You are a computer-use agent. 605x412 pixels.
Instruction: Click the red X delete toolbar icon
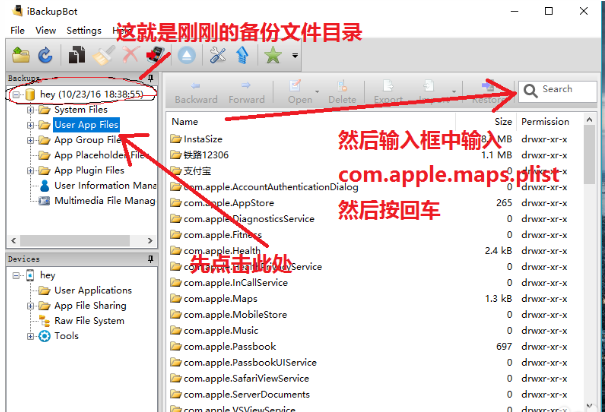tap(130, 55)
